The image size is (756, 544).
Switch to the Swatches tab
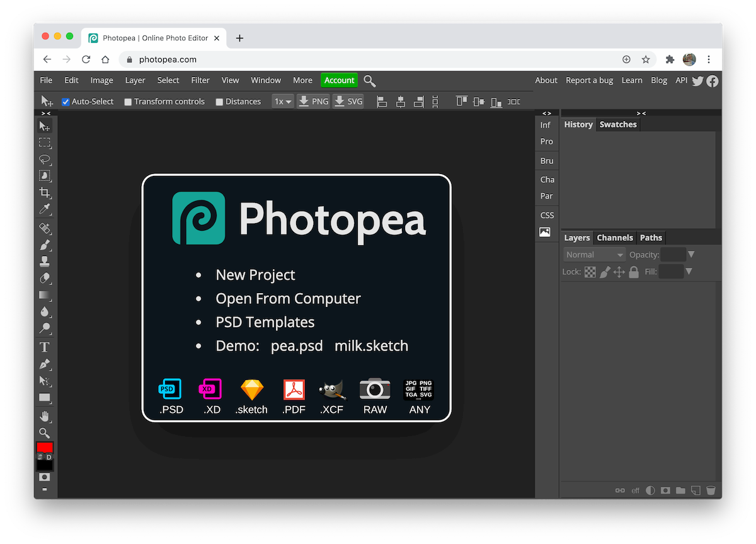click(617, 124)
